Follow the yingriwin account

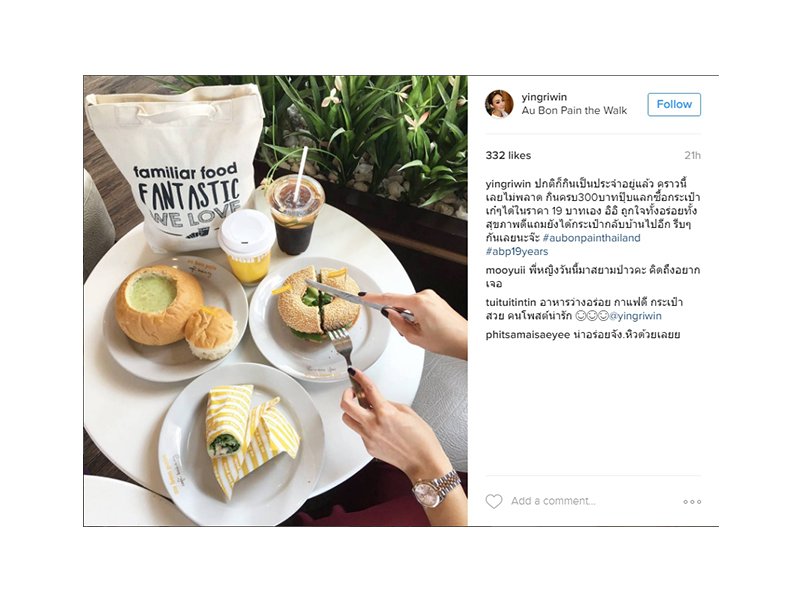click(x=674, y=105)
